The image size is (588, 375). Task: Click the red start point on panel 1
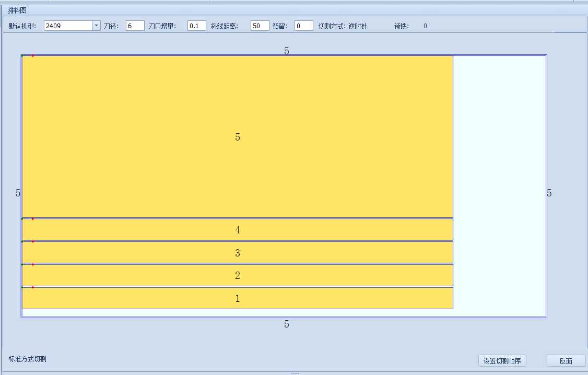click(32, 287)
